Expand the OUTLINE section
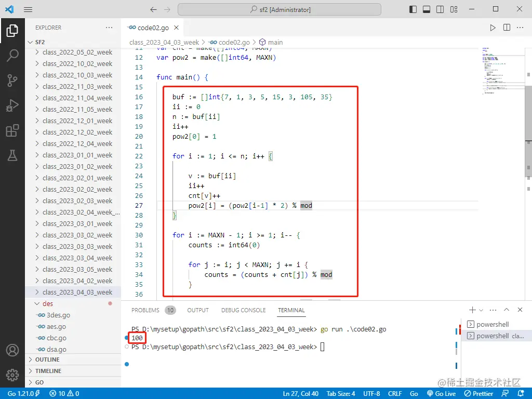Viewport: 532px width, 399px height. (x=73, y=360)
